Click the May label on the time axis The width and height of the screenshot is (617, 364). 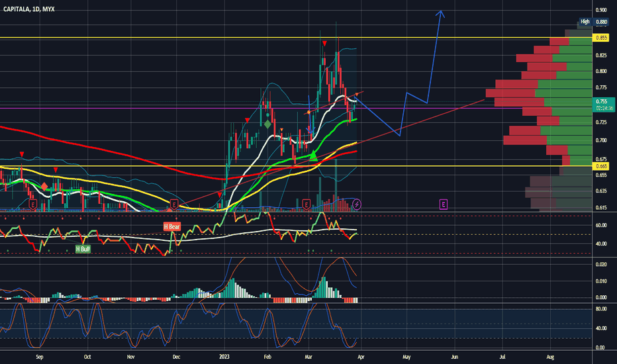406,357
